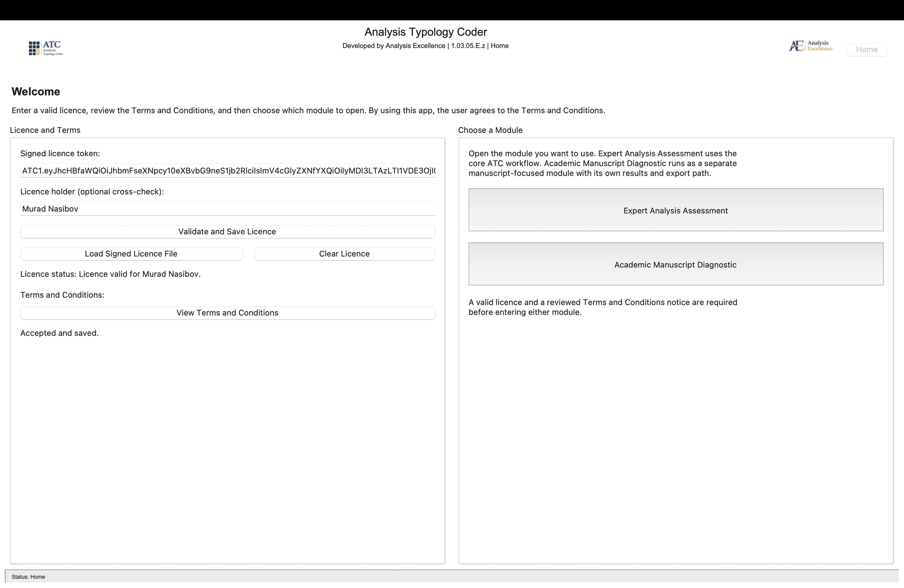Select Murad Nasibov in licence holder field
904x588 pixels.
point(50,209)
